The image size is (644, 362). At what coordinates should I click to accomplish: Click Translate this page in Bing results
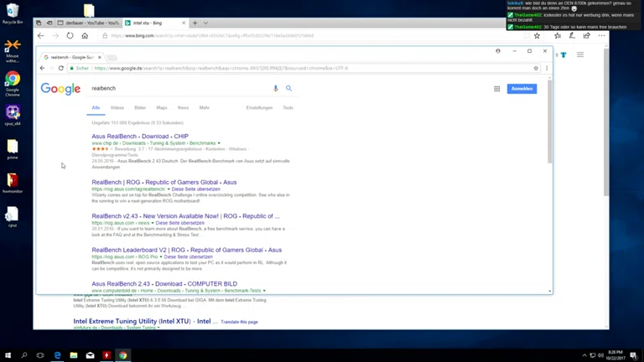[x=240, y=322]
